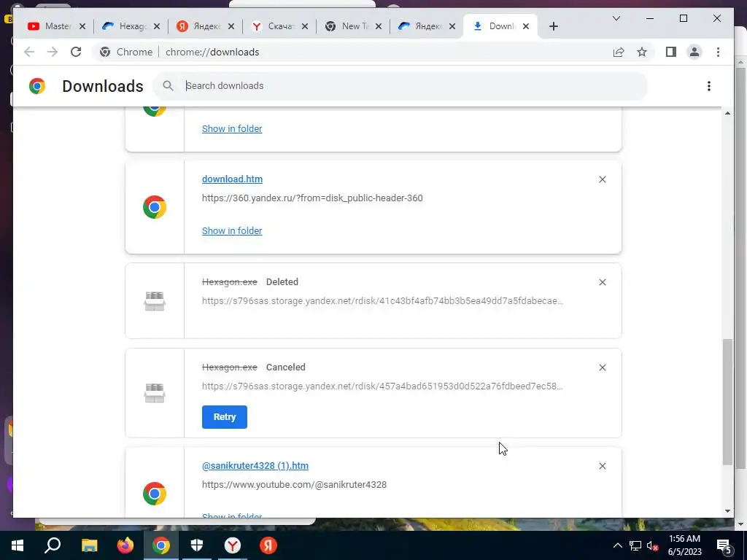Open Yandex Browser from taskbar
747x560 pixels.
(233, 545)
